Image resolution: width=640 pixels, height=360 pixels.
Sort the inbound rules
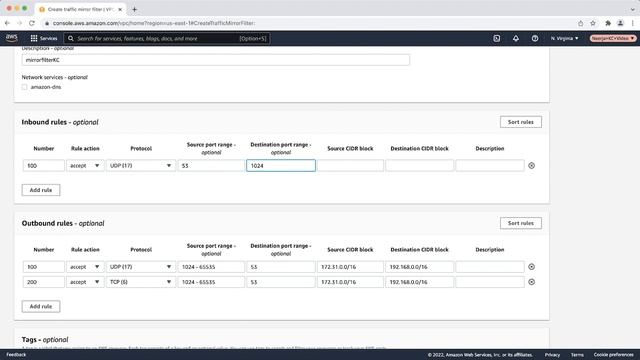coord(520,122)
